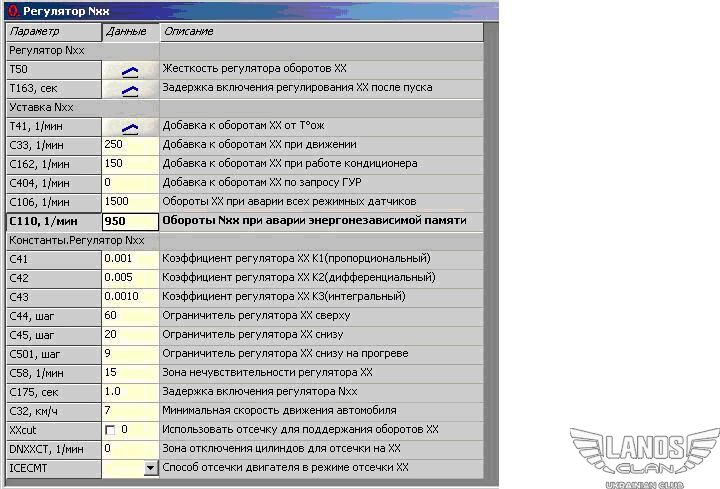Select the Константы.Регулятор Nxx section row
720x489 pixels.
(x=80, y=241)
